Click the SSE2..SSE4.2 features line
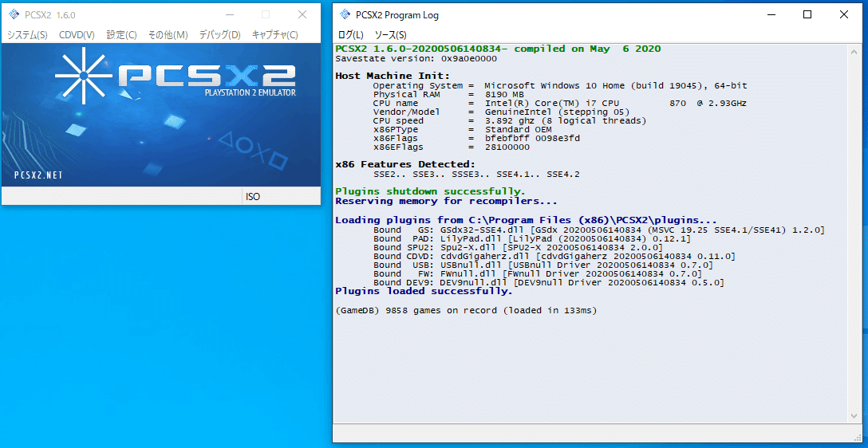This screenshot has height=448, width=868. pos(476,175)
